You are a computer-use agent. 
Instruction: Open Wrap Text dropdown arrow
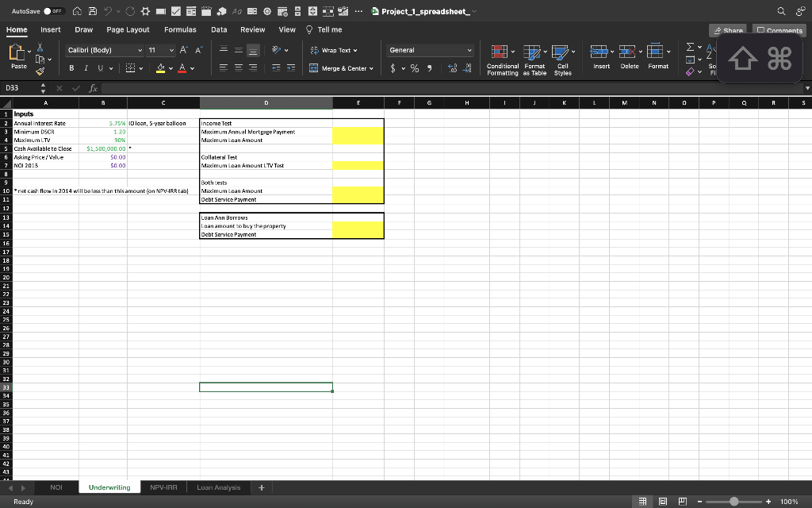click(x=355, y=50)
